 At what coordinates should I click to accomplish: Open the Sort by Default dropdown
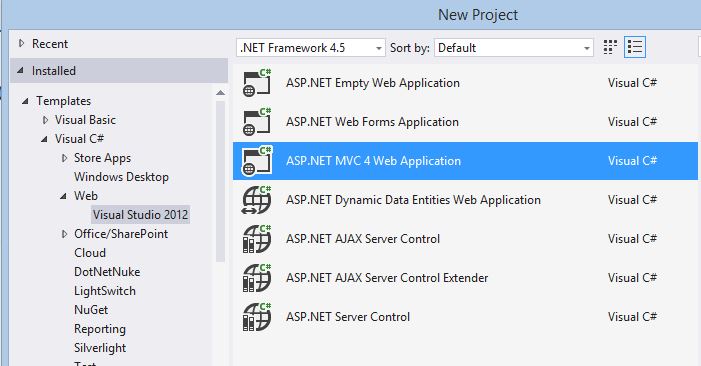(514, 48)
